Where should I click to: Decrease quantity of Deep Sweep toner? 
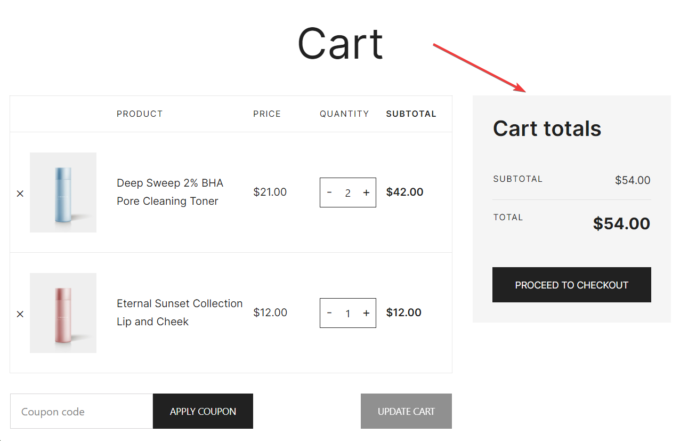pos(329,193)
